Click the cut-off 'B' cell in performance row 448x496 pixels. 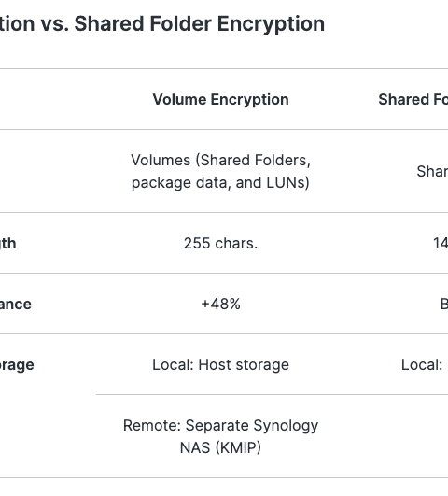point(444,305)
